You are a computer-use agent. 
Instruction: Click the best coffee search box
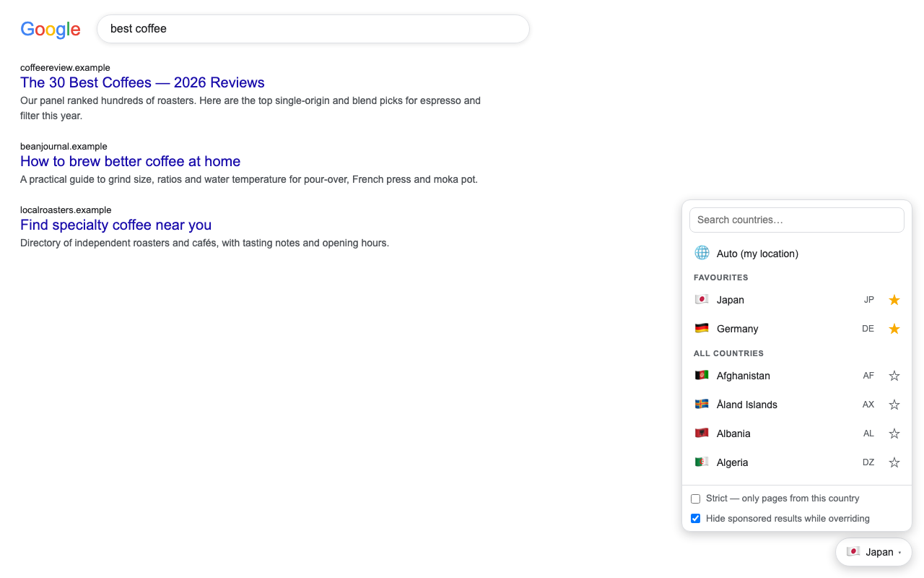[313, 29]
